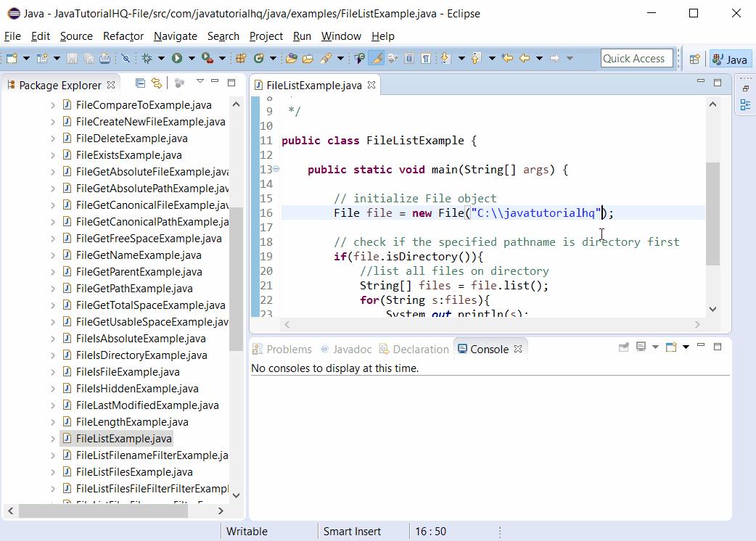Viewport: 756px width, 541px height.
Task: Click the Save disk icon
Action: coord(72,59)
